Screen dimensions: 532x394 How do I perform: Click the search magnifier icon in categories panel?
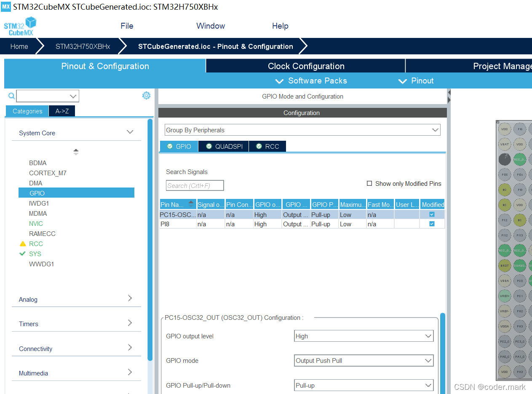[11, 96]
